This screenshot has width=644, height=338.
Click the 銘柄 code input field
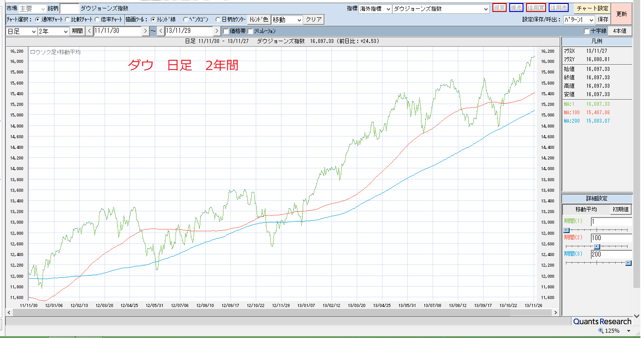tap(69, 8)
